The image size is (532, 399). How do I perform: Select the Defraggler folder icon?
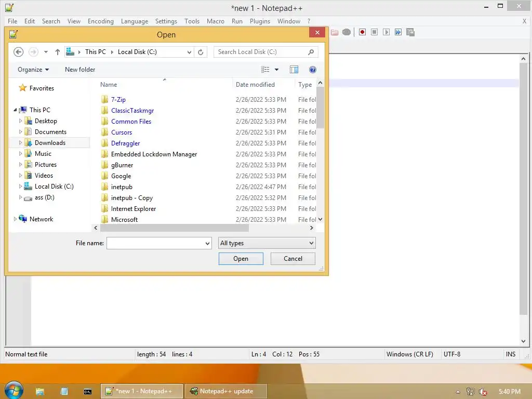[105, 143]
